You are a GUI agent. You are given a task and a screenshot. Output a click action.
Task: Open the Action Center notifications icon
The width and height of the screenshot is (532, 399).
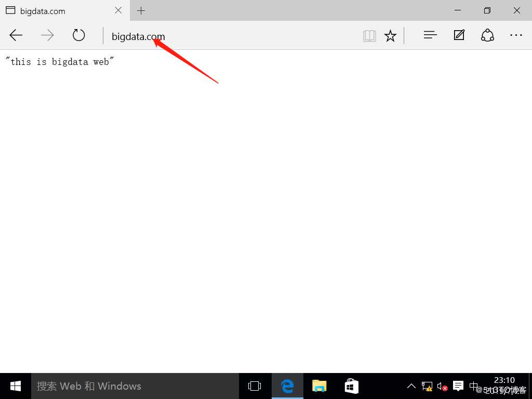point(458,386)
